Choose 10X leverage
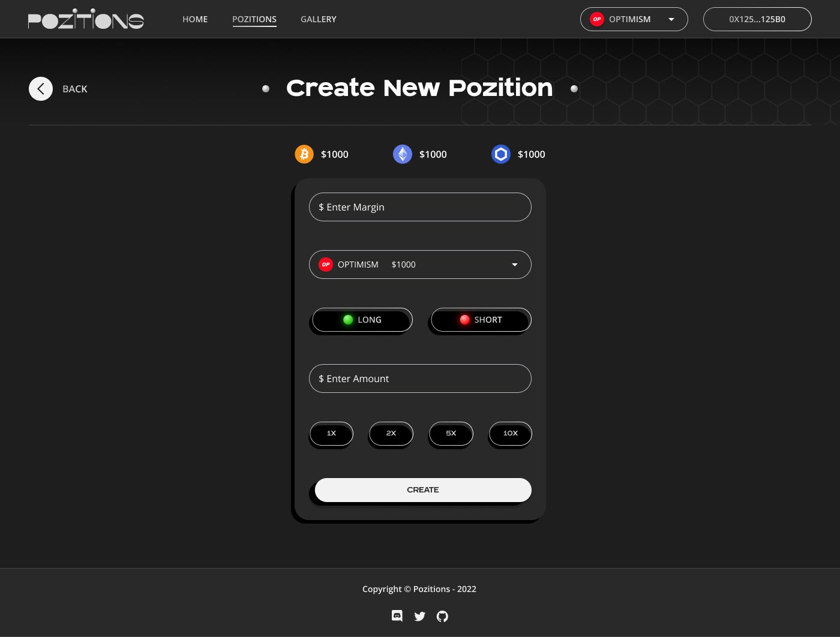This screenshot has width=840, height=637. (511, 433)
